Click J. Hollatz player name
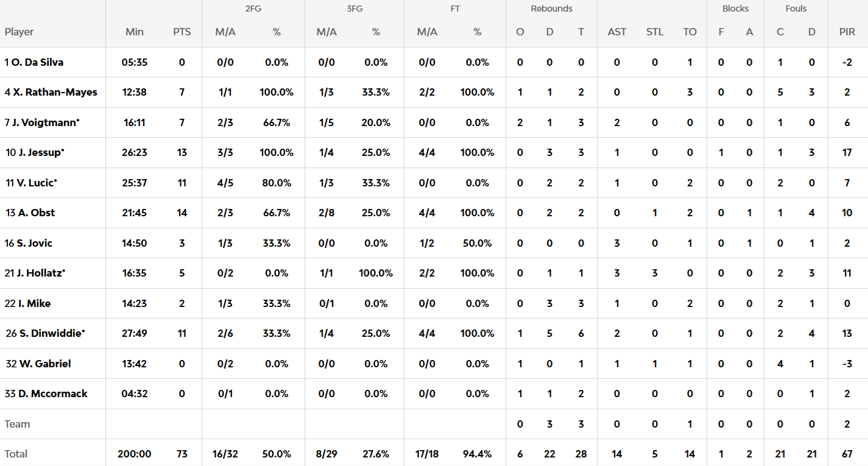 click(40, 273)
